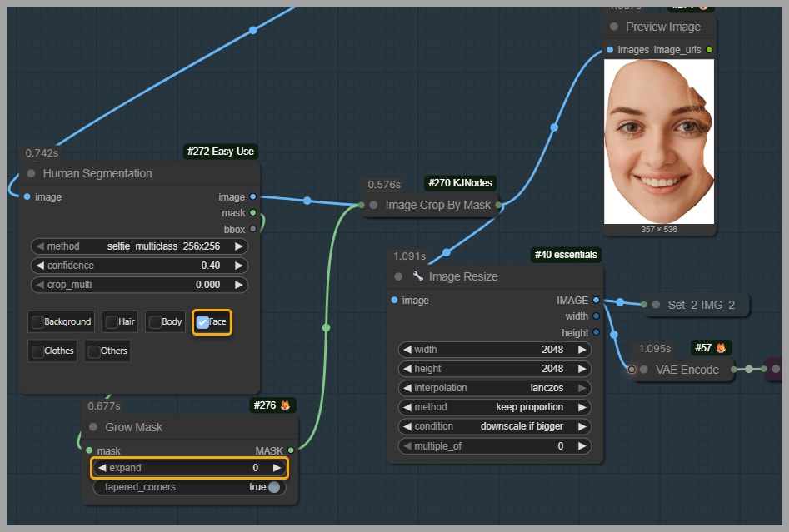Viewport: 789px width, 532px height.
Task: Click the #276 fox badge icon
Action: click(285, 405)
